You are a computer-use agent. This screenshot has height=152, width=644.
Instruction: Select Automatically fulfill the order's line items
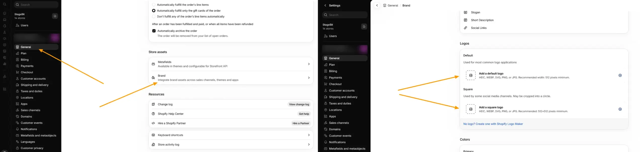click(x=154, y=5)
